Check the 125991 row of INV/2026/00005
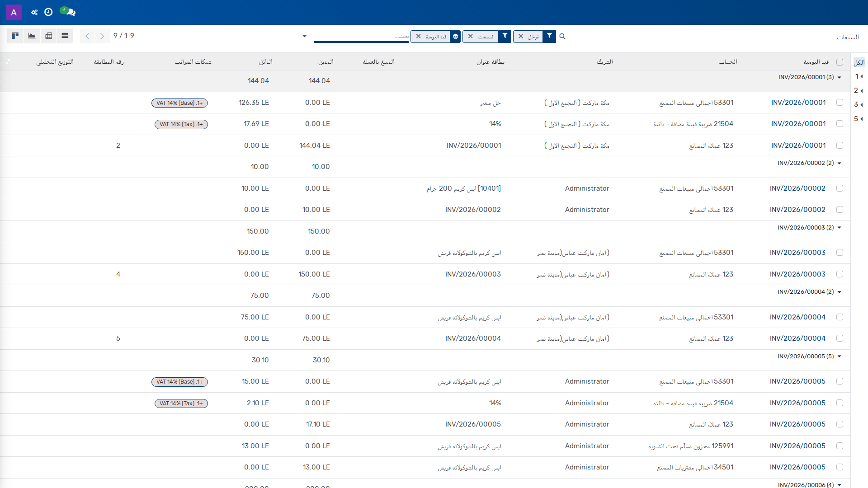This screenshot has height=488, width=868. pyautogui.click(x=840, y=446)
